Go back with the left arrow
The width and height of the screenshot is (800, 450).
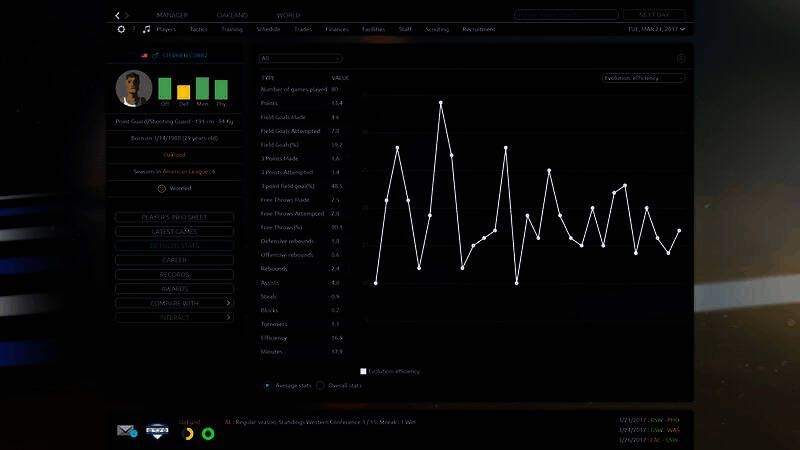[x=117, y=15]
